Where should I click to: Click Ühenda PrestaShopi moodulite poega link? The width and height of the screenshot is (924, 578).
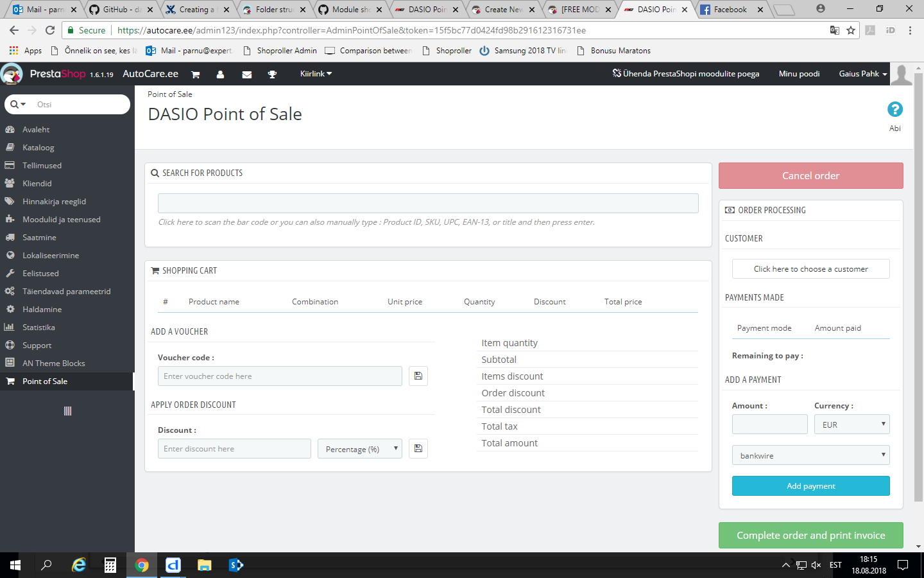pos(686,74)
